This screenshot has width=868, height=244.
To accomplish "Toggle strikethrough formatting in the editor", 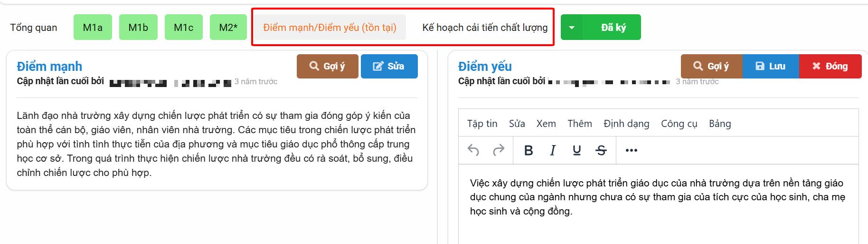I will [x=601, y=150].
